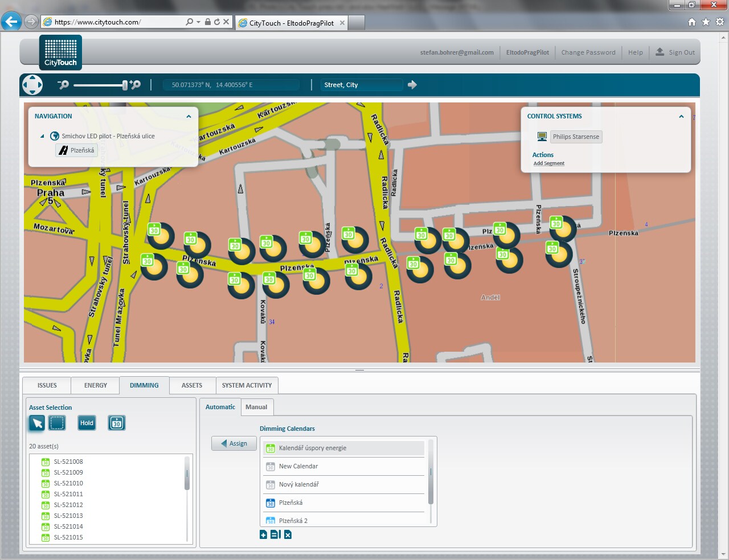
Task: Click the map zoom slider handle
Action: (125, 85)
